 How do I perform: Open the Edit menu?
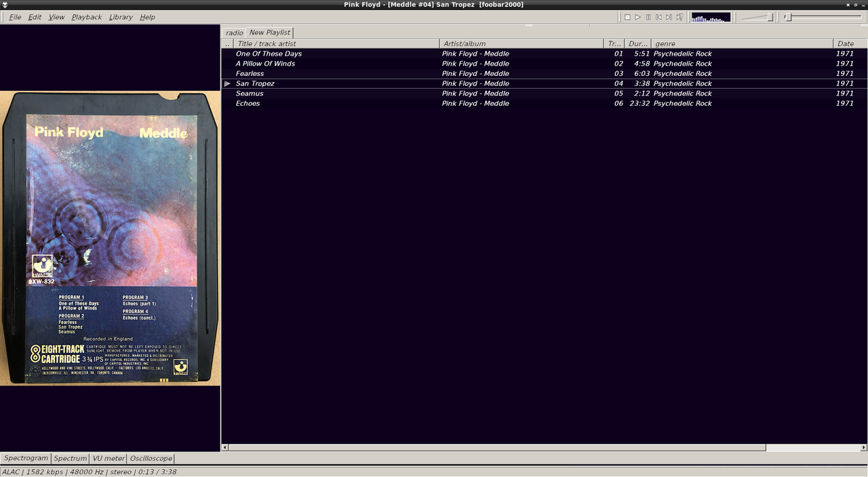[x=35, y=17]
